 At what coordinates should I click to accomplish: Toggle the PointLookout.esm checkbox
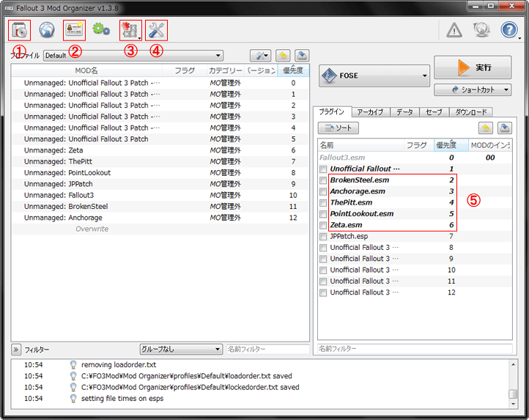(323, 214)
